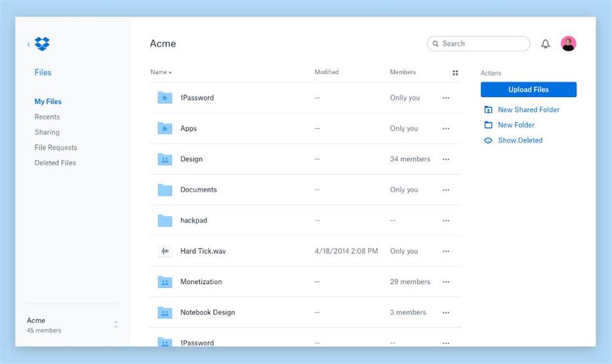612x364 pixels.
Task: Open the more options menu for Apps
Action: [x=446, y=129]
